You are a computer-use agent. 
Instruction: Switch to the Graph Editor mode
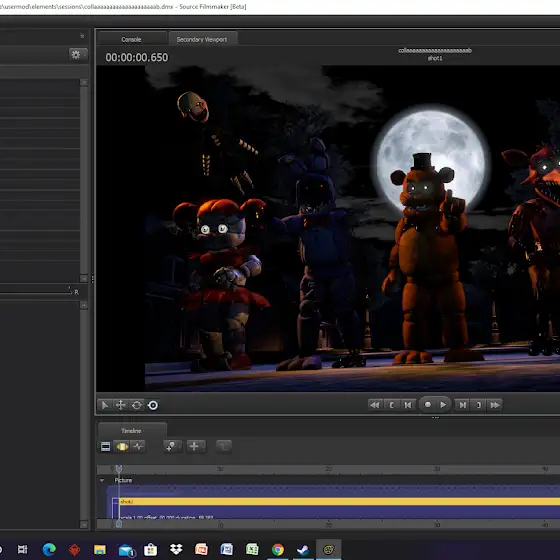coord(138,446)
